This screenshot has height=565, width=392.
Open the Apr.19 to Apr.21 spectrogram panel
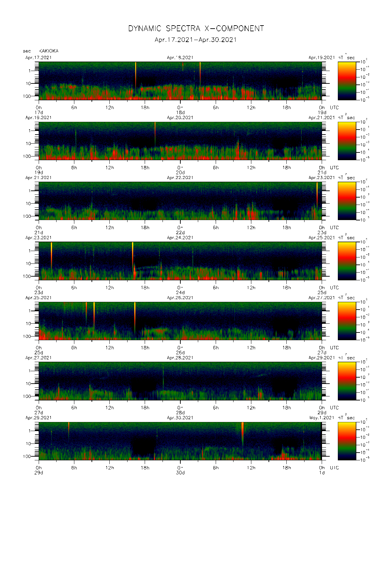tap(180, 141)
